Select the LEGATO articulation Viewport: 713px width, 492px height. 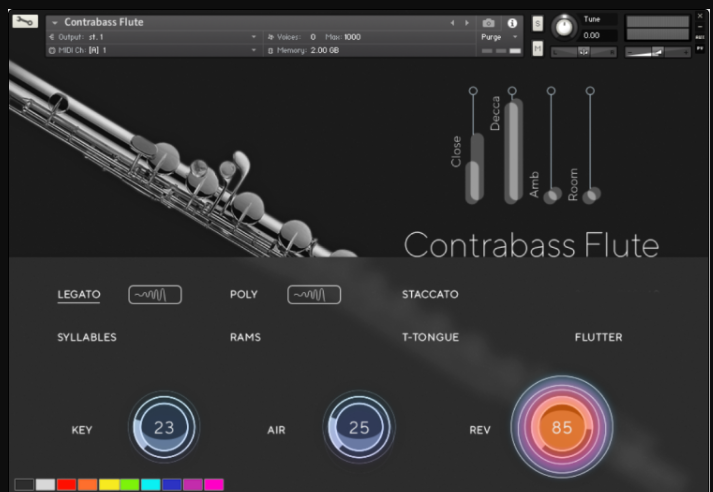click(79, 294)
